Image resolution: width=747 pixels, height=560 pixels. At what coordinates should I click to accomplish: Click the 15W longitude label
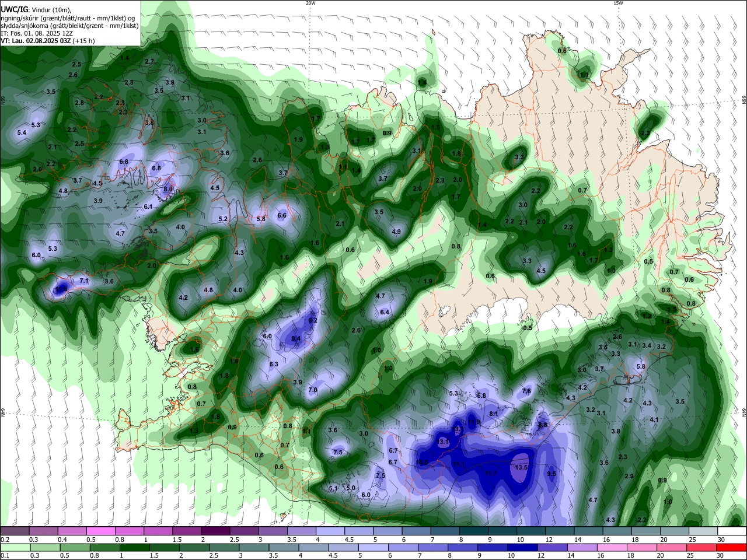click(x=618, y=3)
